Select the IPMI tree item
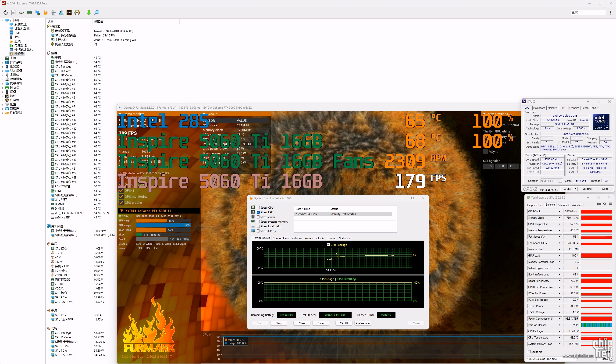 [x=17, y=37]
